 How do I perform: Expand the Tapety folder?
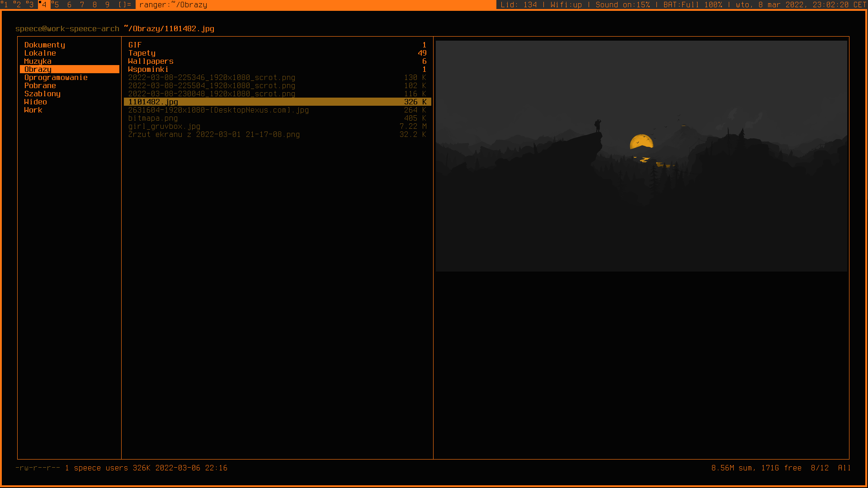(x=142, y=53)
